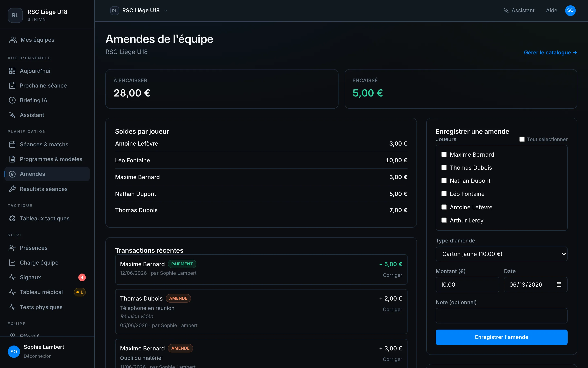Open Aujourd'hui in the sidebar
This screenshot has height=368, width=588.
[47, 71]
